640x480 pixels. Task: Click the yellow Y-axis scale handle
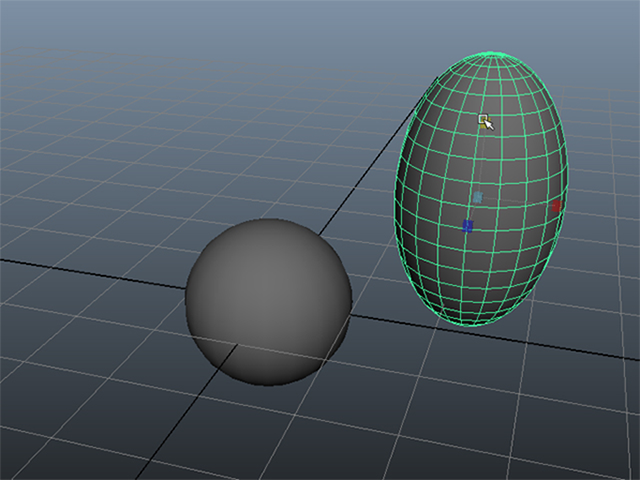(x=484, y=122)
